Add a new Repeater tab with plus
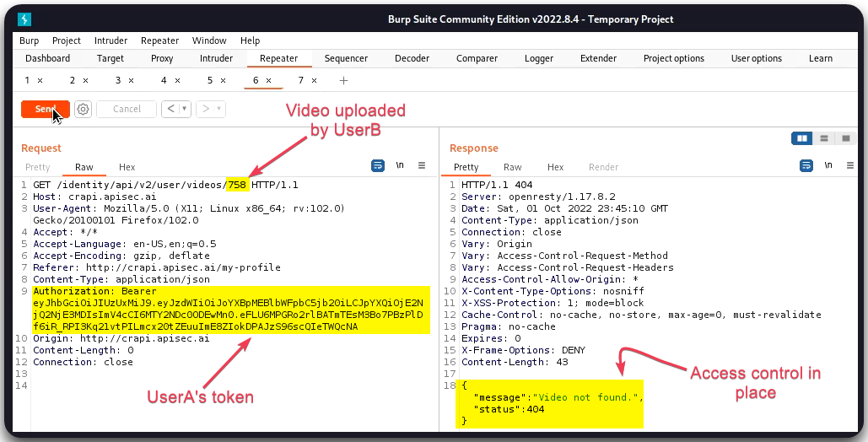This screenshot has width=868, height=442. (x=343, y=80)
